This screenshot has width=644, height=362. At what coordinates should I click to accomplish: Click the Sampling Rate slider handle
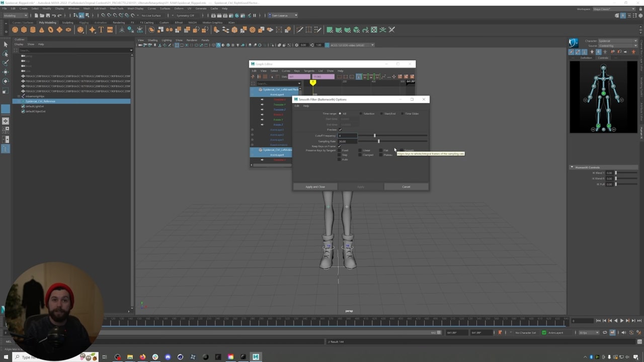tap(378, 141)
